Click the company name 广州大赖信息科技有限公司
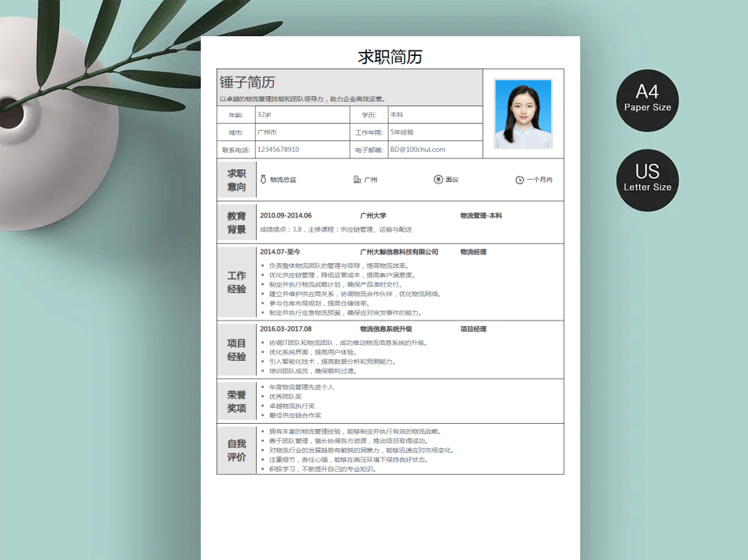 (x=398, y=252)
